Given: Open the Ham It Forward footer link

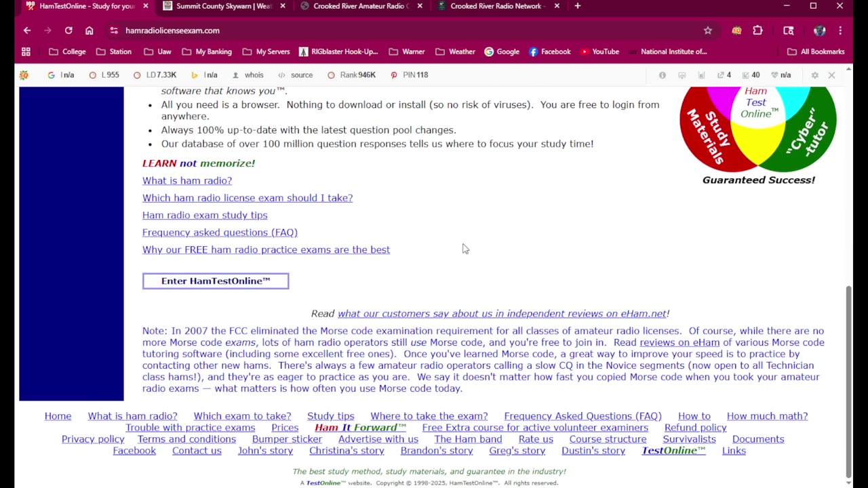Looking at the screenshot, I should pyautogui.click(x=360, y=428).
